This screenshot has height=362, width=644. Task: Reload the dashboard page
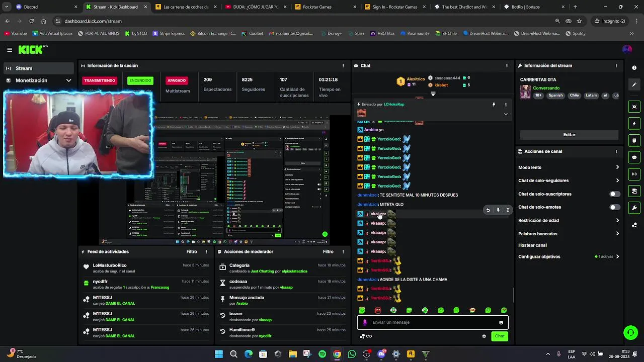(31, 21)
